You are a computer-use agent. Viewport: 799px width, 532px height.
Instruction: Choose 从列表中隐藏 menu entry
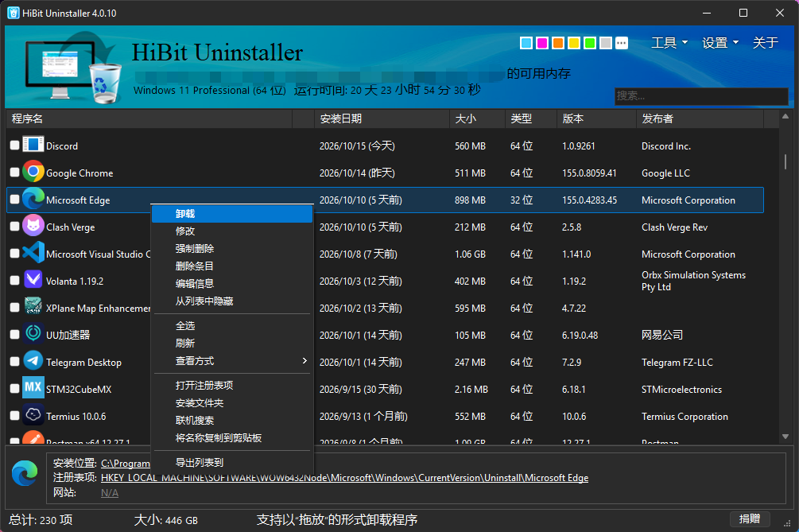tap(232, 301)
